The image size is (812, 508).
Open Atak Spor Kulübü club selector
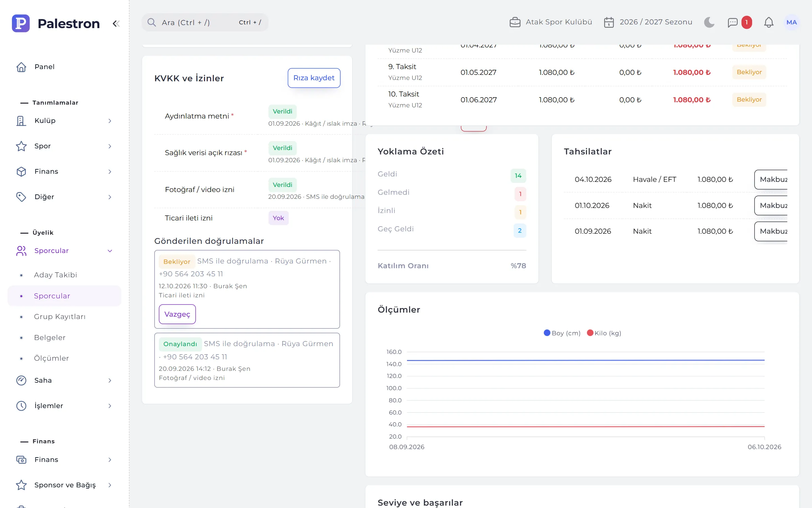tap(551, 22)
